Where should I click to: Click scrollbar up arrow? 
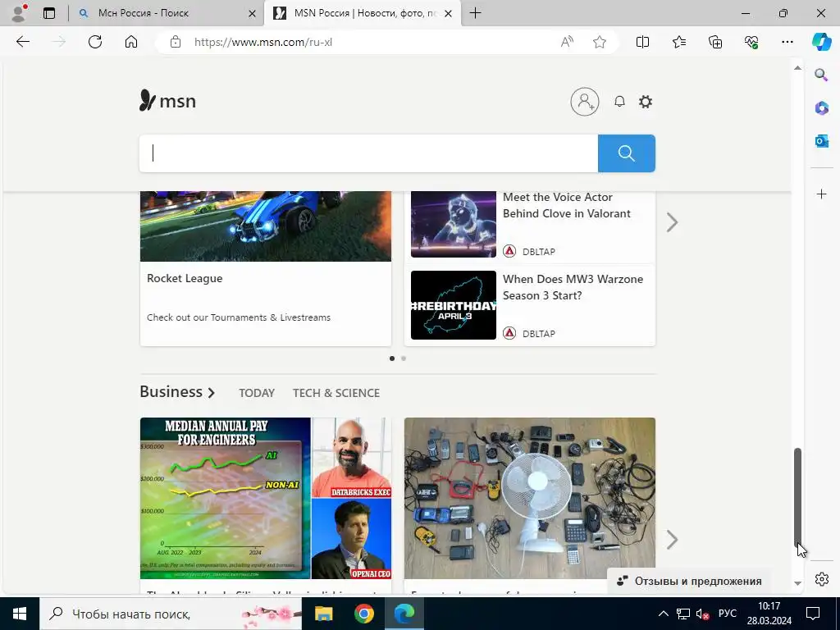(797, 68)
